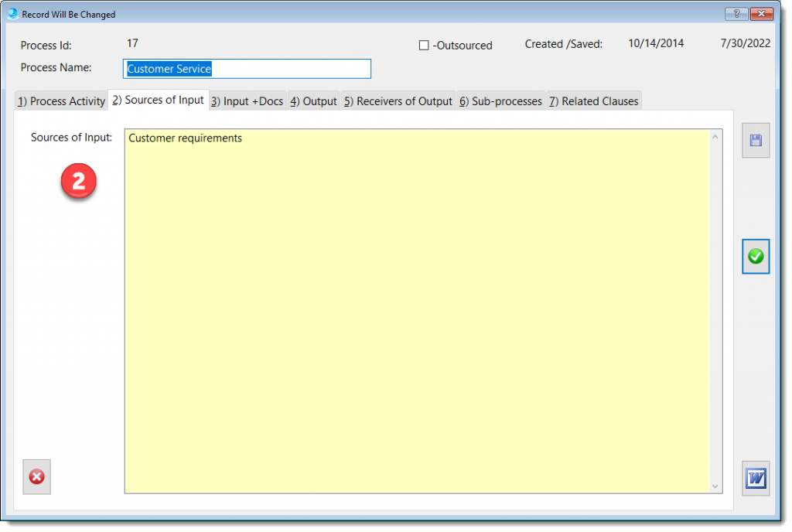This screenshot has height=532, width=792.
Task: Click the text area scrollbar up arrow
Action: (x=715, y=138)
